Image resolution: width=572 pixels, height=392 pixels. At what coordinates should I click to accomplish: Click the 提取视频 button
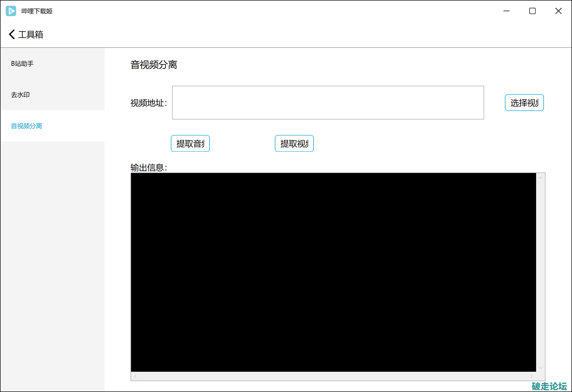click(294, 143)
